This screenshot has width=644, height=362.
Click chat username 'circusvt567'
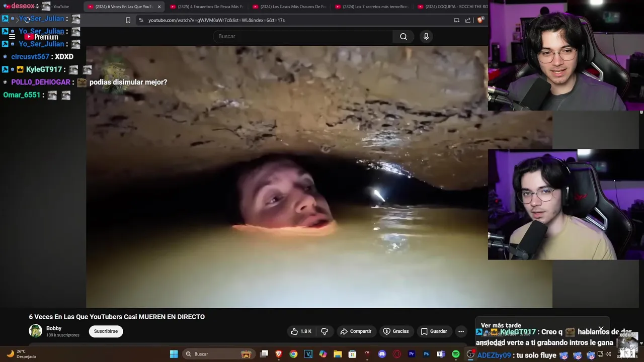30,57
